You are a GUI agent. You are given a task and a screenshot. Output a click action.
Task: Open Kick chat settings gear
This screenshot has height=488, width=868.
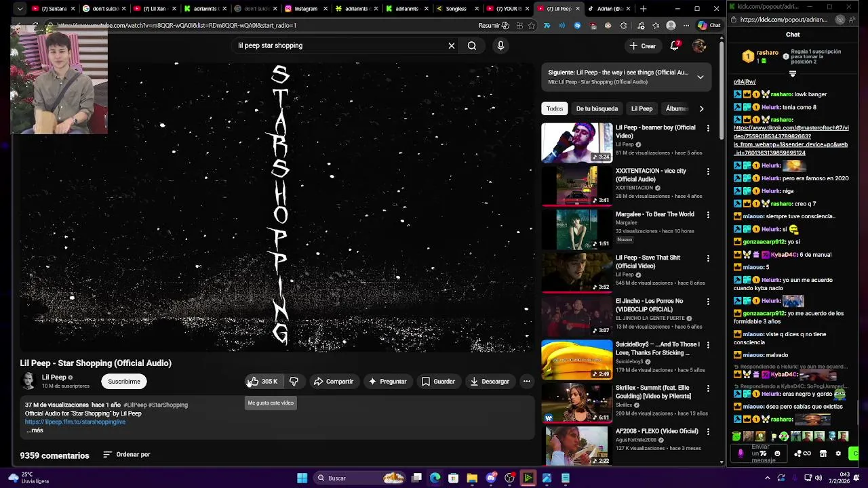coord(838,453)
